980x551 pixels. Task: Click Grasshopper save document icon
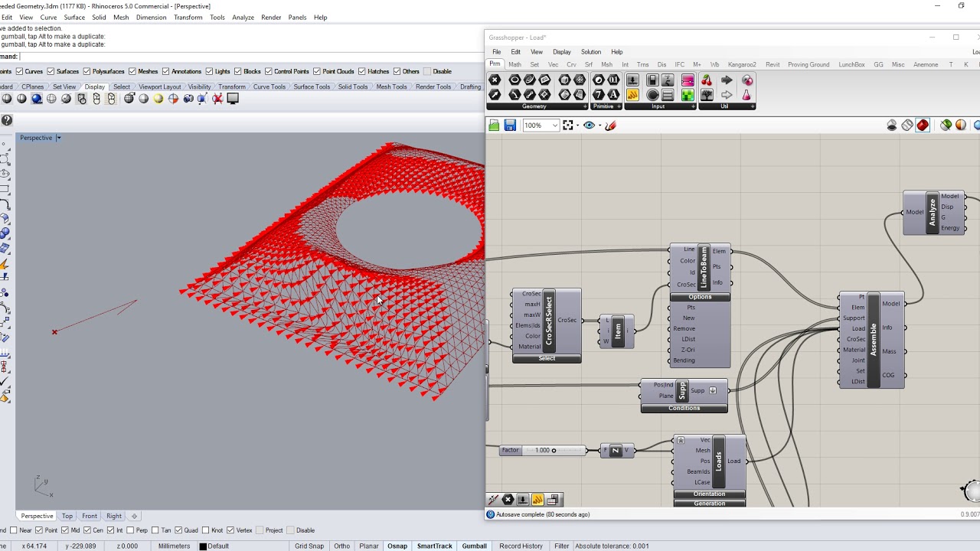click(510, 126)
